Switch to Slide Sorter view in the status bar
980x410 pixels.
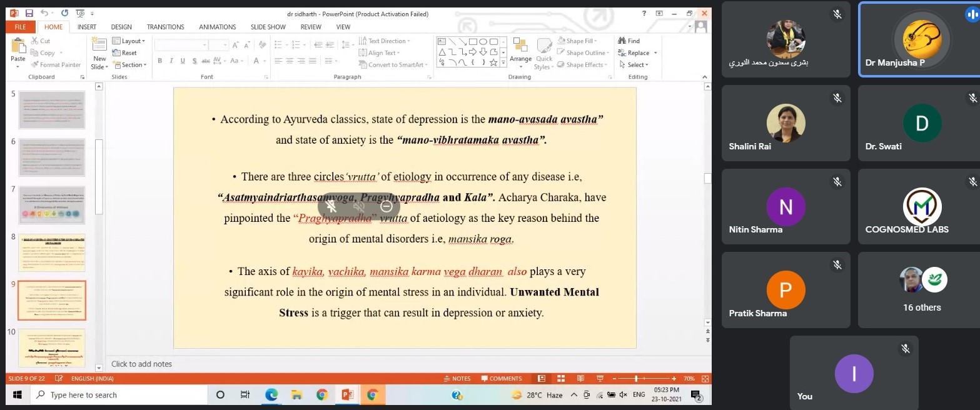pyautogui.click(x=562, y=379)
